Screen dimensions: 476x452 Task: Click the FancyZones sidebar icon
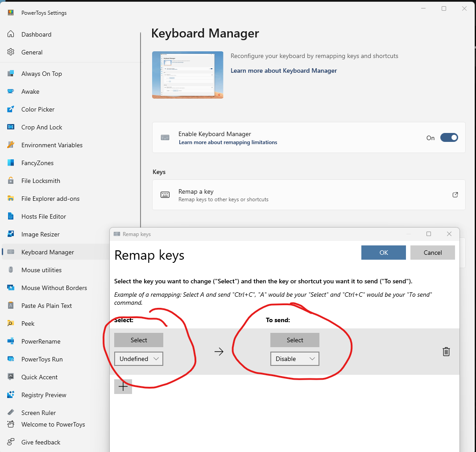pos(11,163)
